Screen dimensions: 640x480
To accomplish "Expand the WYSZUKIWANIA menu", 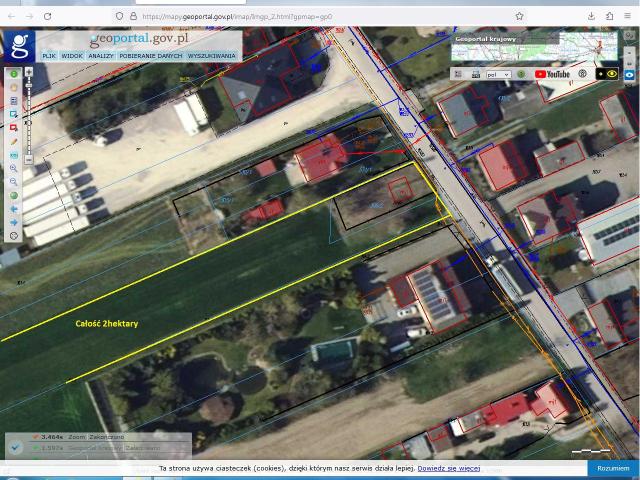I will [211, 56].
